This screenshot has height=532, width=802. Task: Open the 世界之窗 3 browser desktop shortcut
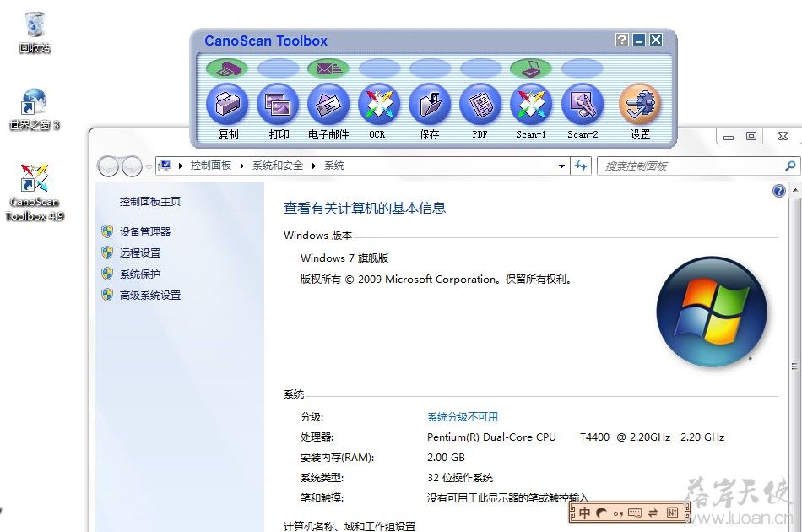(x=35, y=108)
